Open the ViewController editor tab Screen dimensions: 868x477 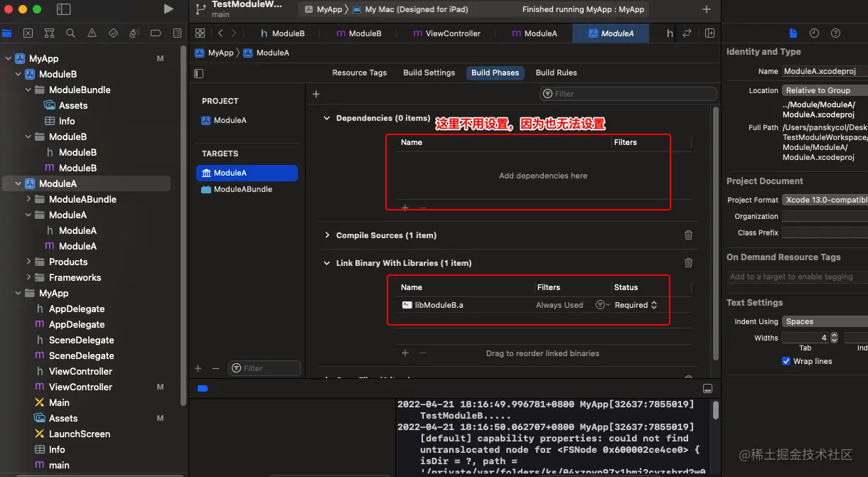(447, 33)
